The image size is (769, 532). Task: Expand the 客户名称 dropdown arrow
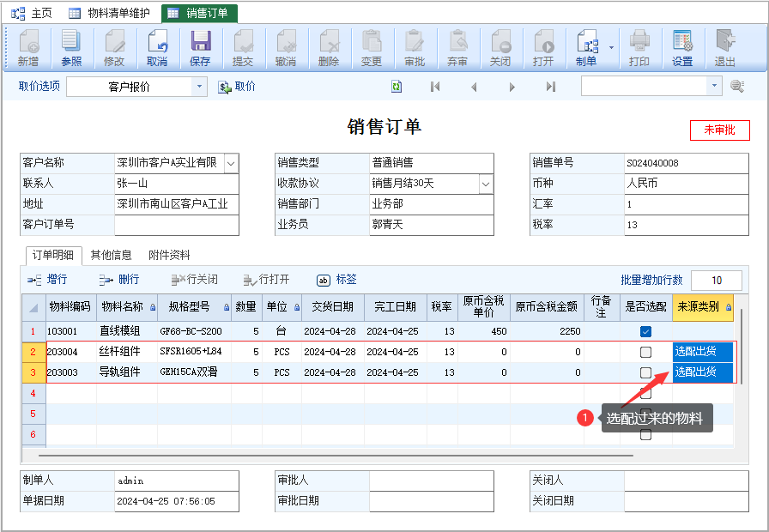click(x=231, y=163)
